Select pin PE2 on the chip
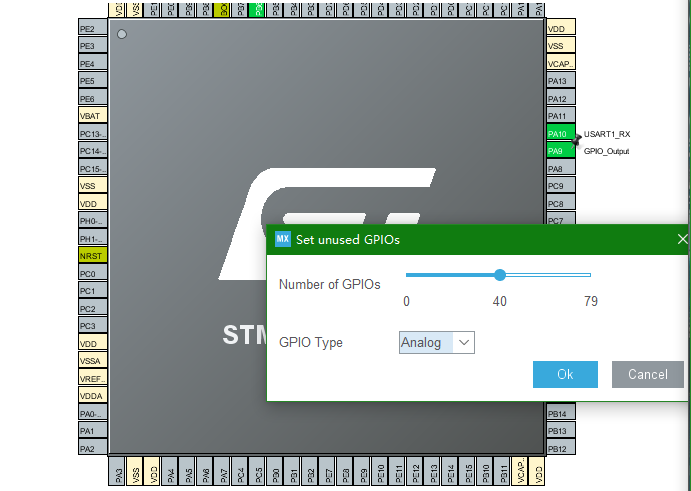Viewport: 691px width, 491px height. click(x=93, y=28)
